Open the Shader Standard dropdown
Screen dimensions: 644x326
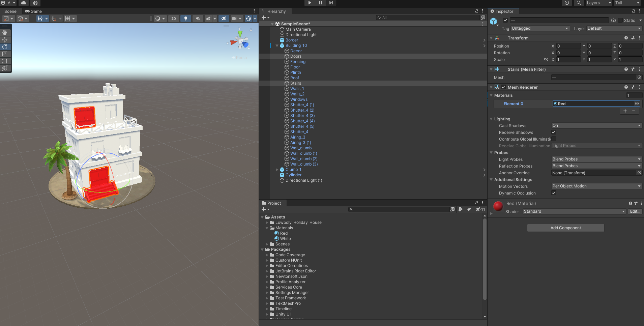(x=575, y=211)
